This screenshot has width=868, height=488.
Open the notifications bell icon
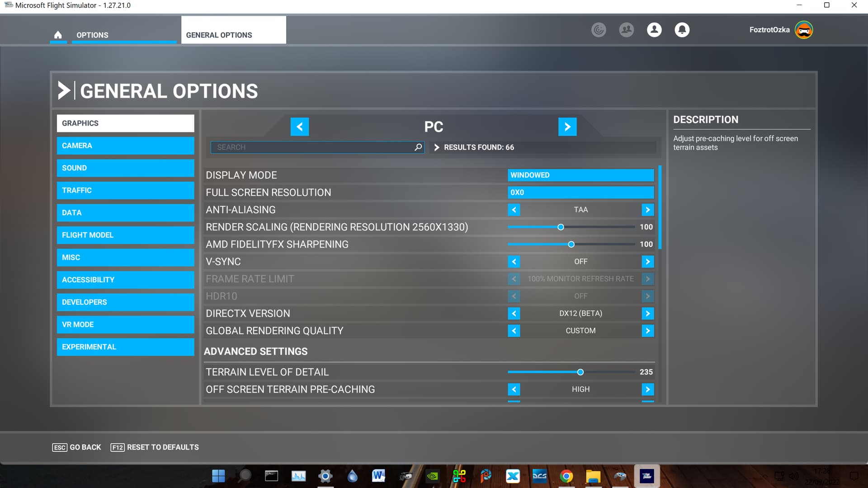682,30
